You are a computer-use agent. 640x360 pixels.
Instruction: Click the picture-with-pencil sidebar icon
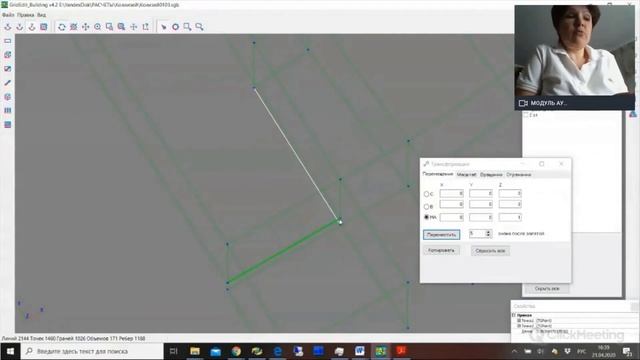tap(7, 69)
